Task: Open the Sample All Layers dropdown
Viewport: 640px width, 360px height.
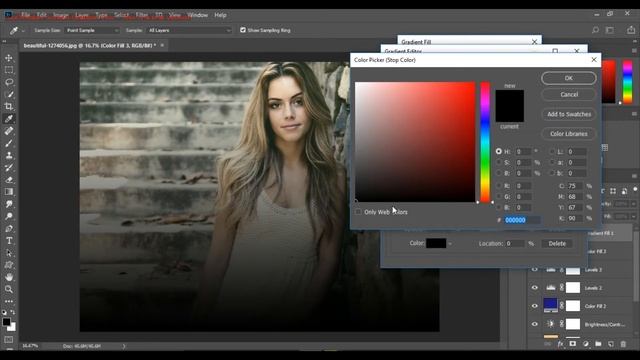Action: pos(189,30)
